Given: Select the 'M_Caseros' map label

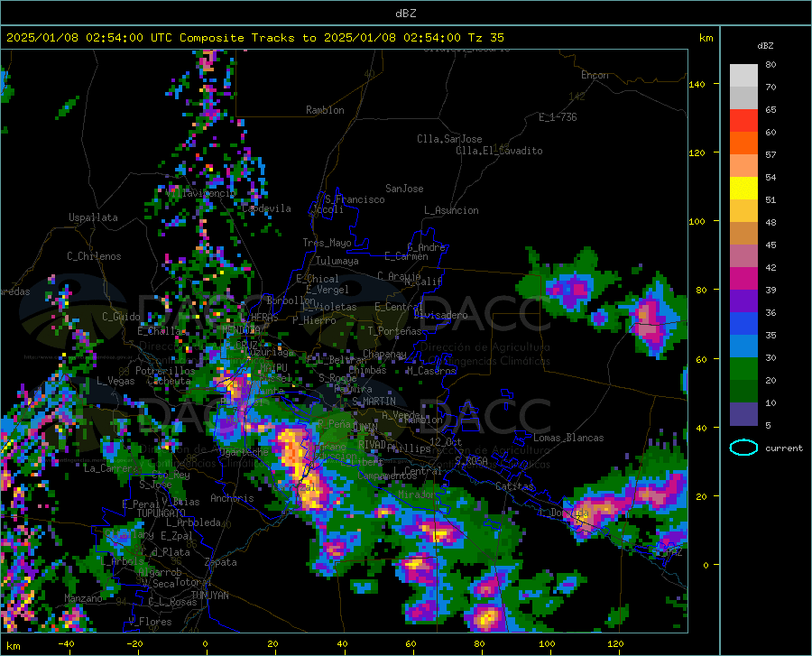Looking at the screenshot, I should click(431, 371).
